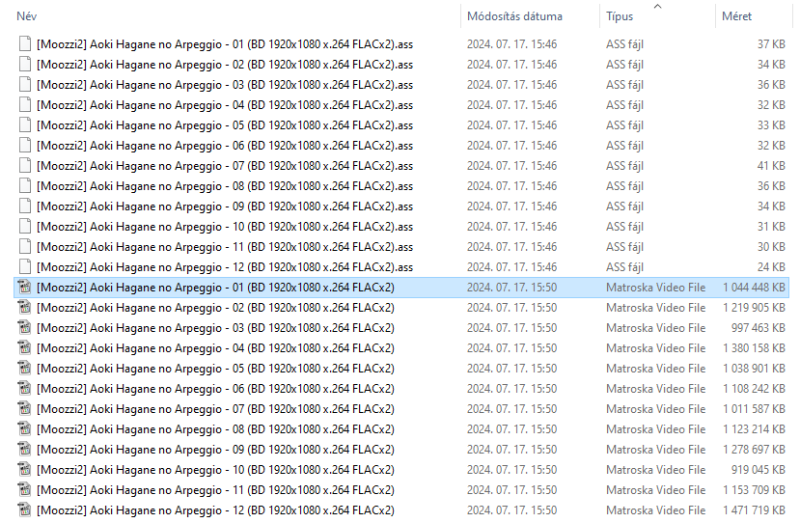800x523 pixels.
Task: Select subtitle file name Arpeggio - 11 .ass
Action: [x=224, y=247]
